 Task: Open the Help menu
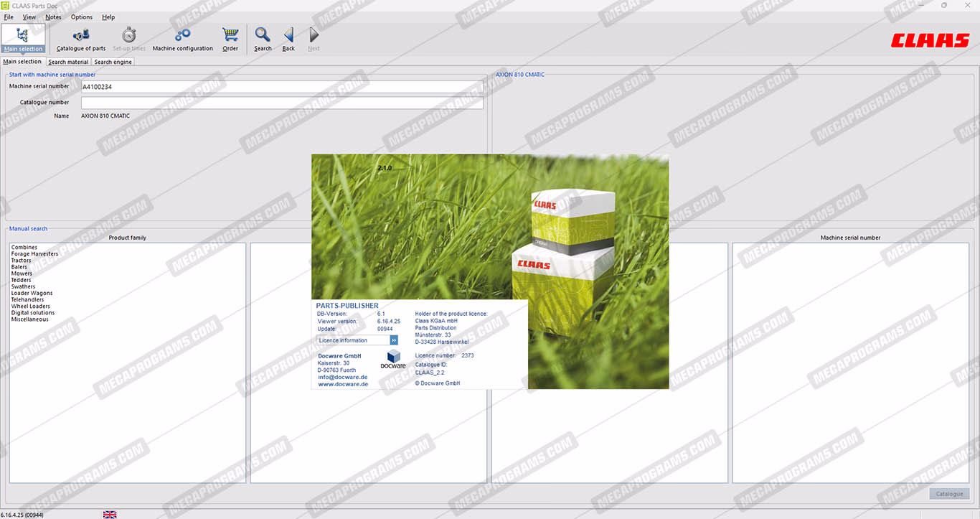coord(108,17)
